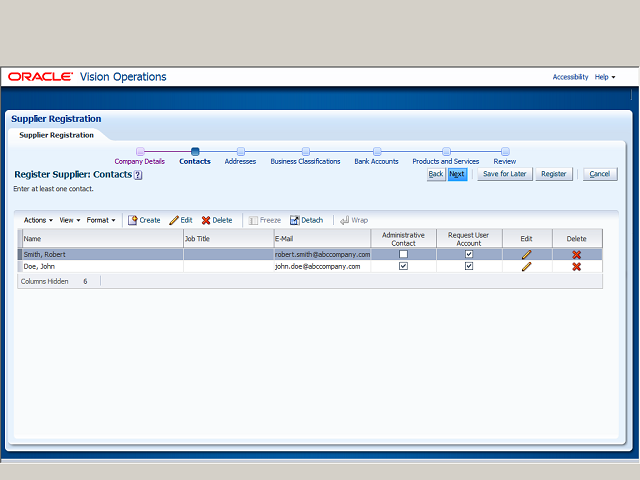
Task: Click the row selector for Doe, John
Action: [x=20, y=266]
